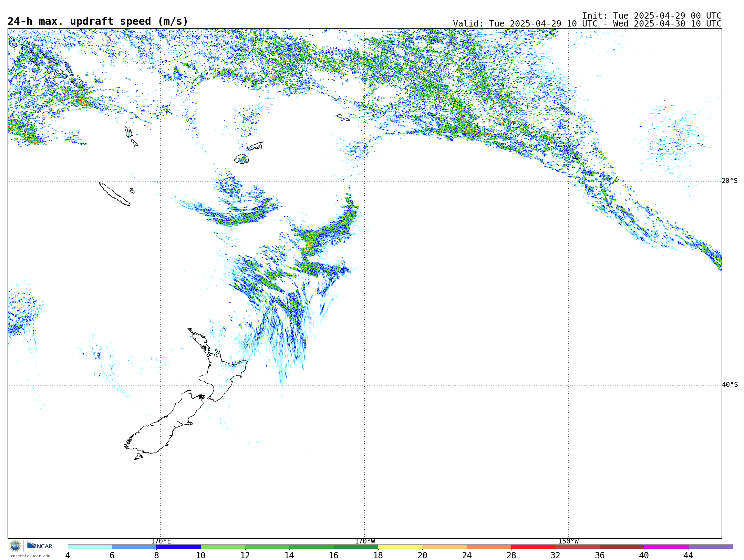
Task: Click the colorbar tick label 36
Action: [x=600, y=555]
